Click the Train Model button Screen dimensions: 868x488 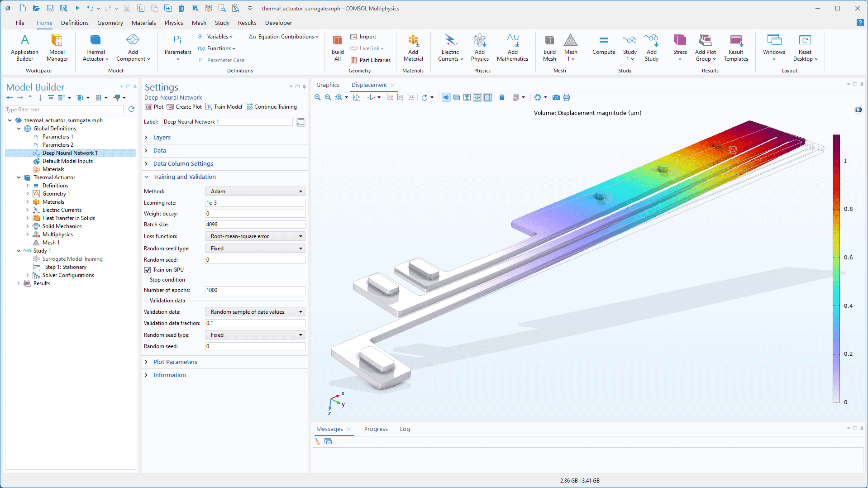coord(224,107)
